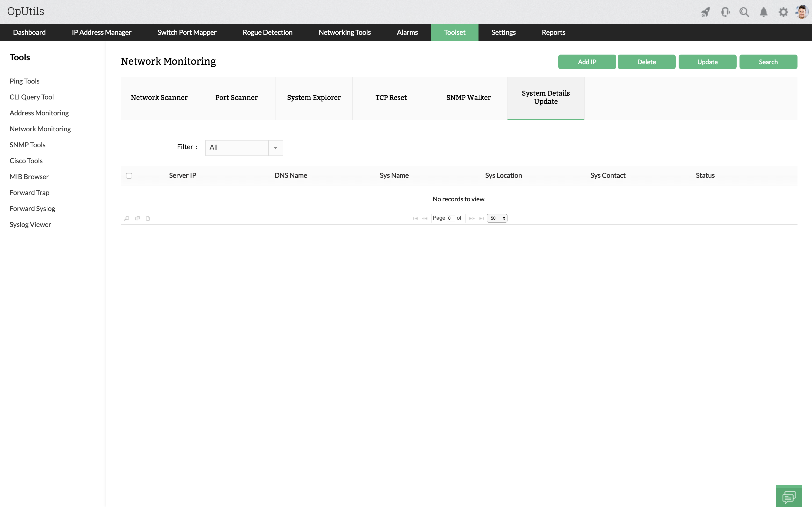
Task: Open the rows-per-page 50 selector
Action: [497, 218]
